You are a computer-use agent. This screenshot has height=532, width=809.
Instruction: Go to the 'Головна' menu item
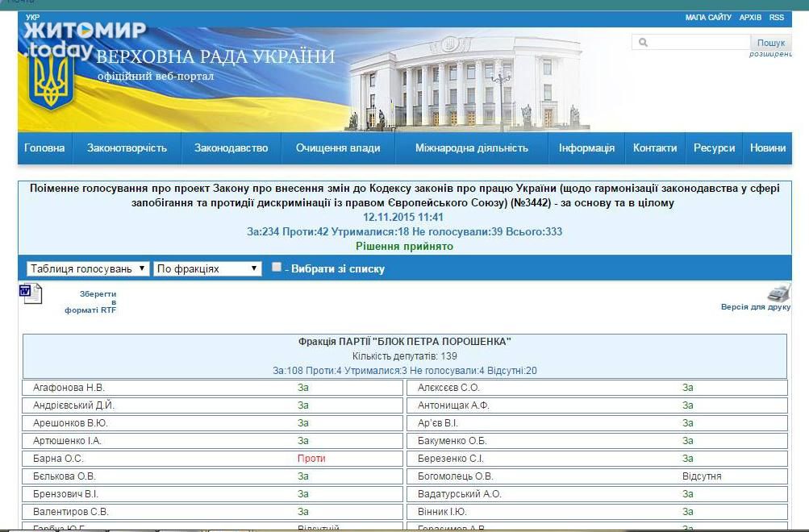point(44,148)
